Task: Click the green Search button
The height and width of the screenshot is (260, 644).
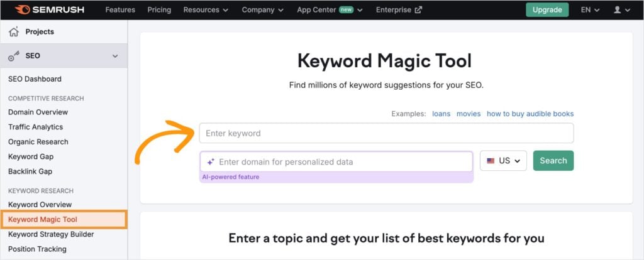Action: [553, 161]
